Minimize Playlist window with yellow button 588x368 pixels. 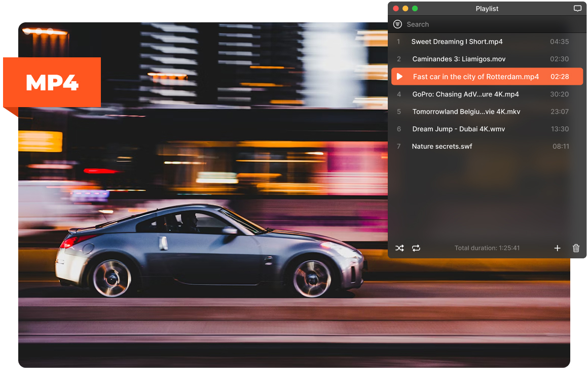coord(406,8)
